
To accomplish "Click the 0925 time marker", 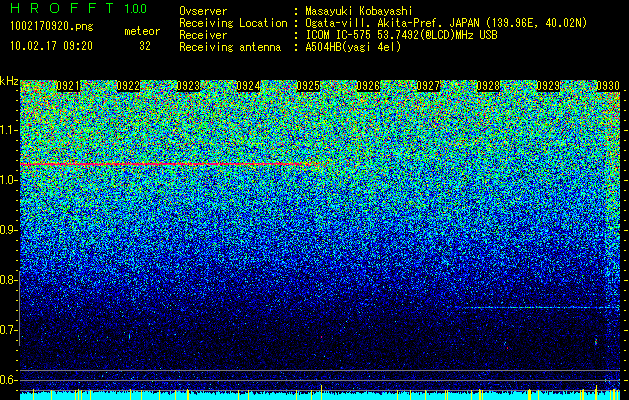I will click(308, 86).
